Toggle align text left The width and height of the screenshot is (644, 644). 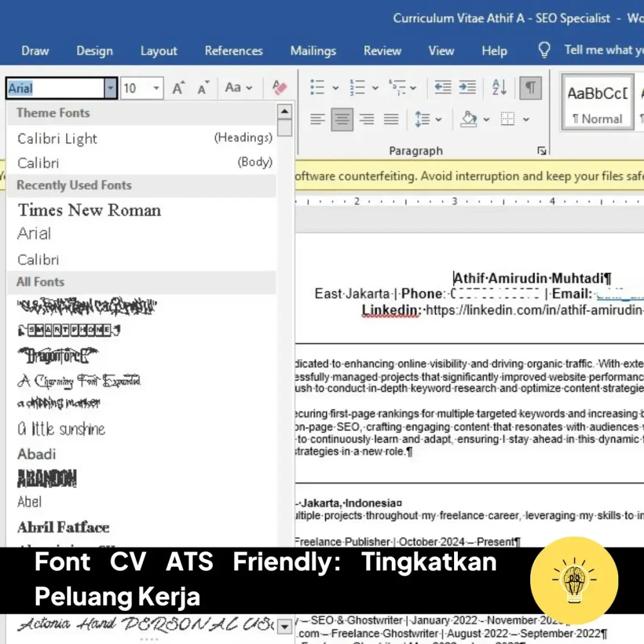click(317, 119)
